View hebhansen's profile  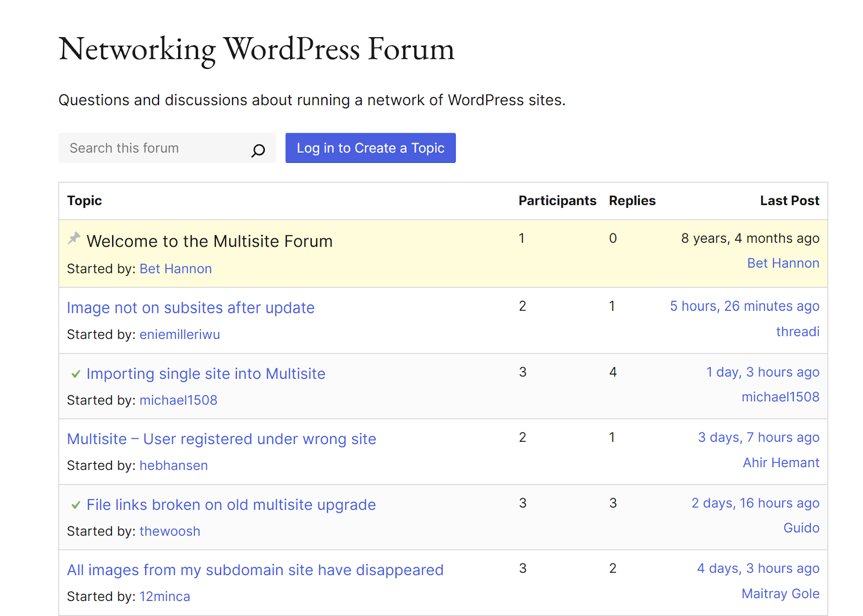(173, 465)
